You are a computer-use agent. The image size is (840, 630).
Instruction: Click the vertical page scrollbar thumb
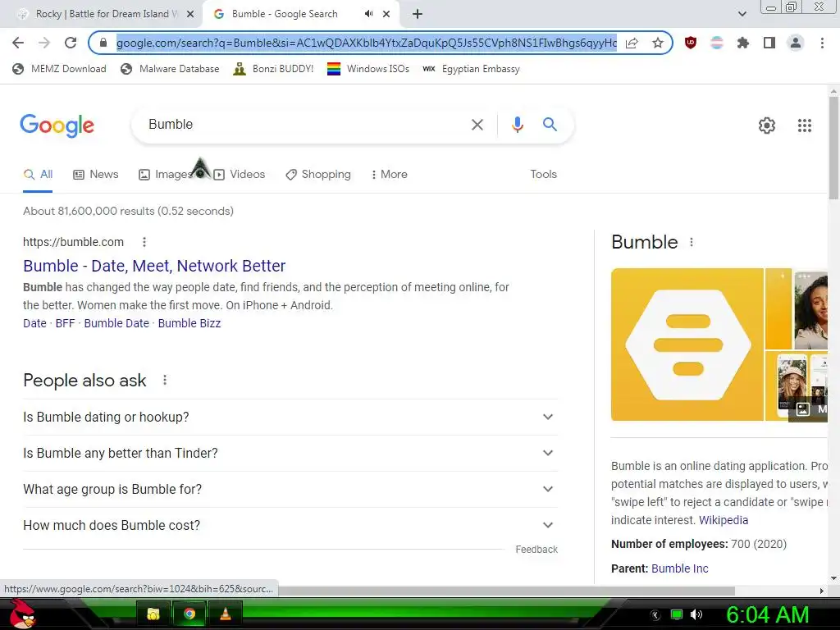tap(833, 148)
